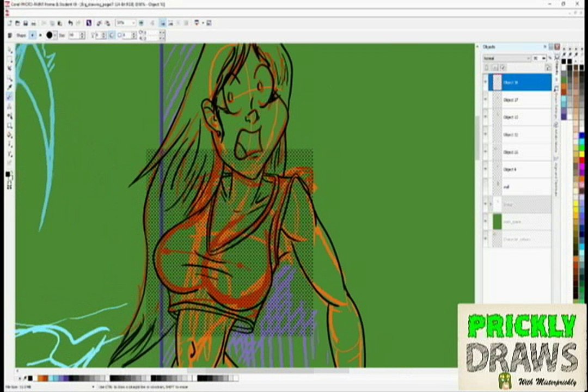This screenshot has width=588, height=392.
Task: Click the new object icon at right of Objects docker
Action: tap(548, 68)
